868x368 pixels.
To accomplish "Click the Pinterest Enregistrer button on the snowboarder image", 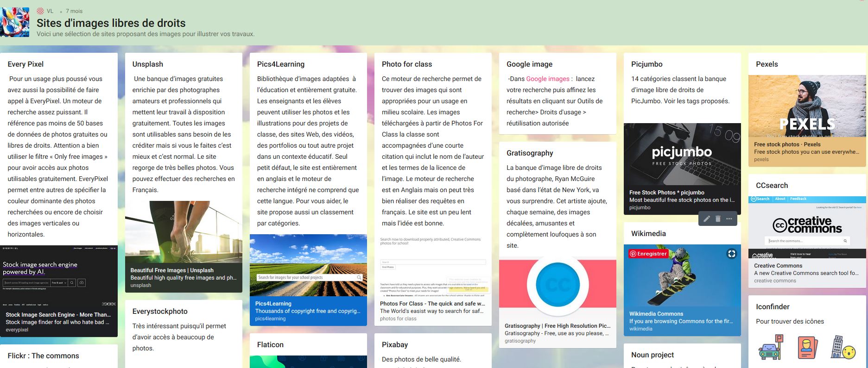I will pyautogui.click(x=648, y=254).
